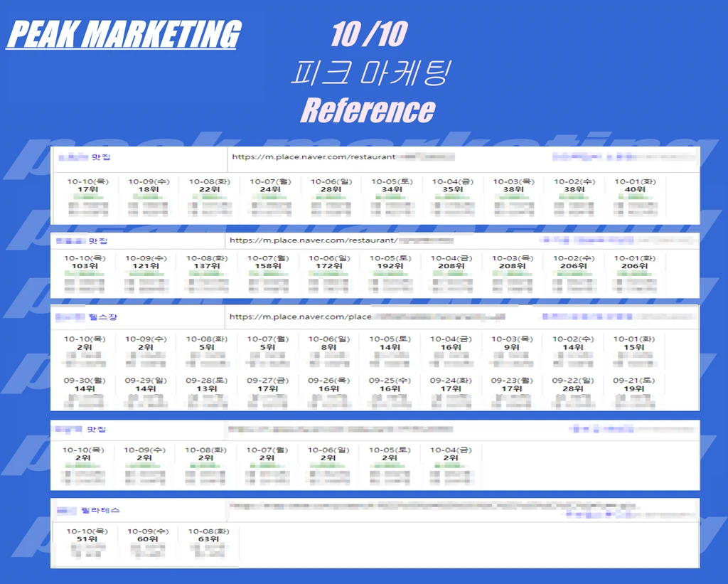Select the 10-06 cell ranked 8위
The height and width of the screenshot is (584, 728).
328,350
